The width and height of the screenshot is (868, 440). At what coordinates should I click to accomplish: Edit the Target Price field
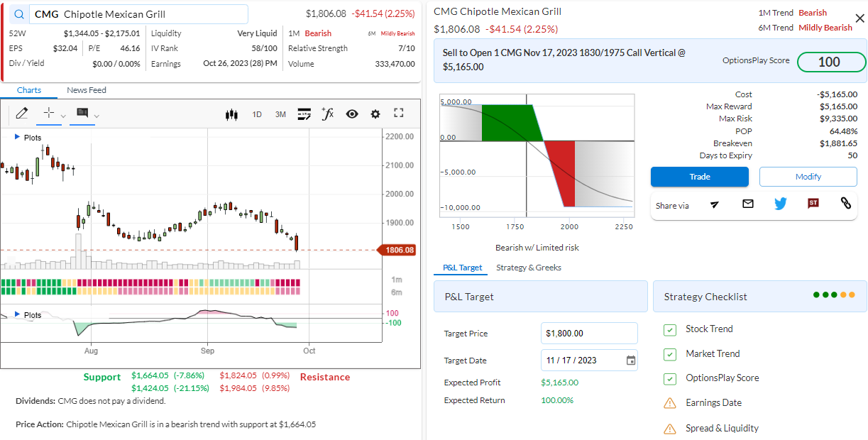coord(589,333)
